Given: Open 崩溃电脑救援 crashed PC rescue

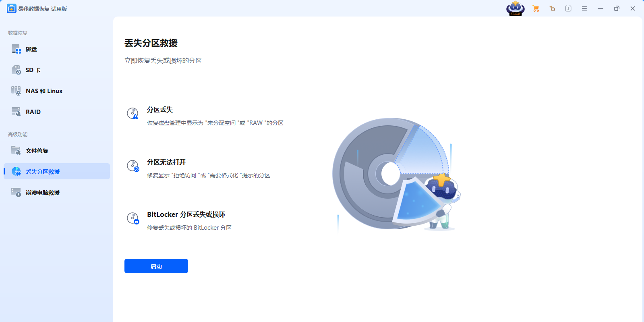Looking at the screenshot, I should tap(57, 193).
